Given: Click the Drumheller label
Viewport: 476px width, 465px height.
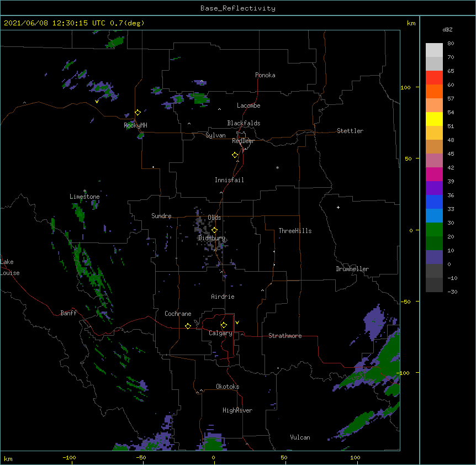Looking at the screenshot, I should click(x=352, y=269).
